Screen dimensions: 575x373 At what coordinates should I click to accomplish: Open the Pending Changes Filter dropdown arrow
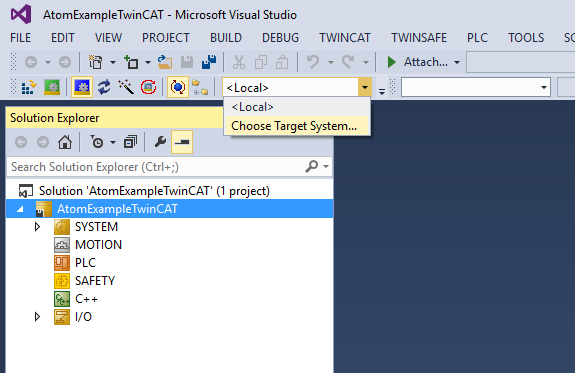pos(113,142)
